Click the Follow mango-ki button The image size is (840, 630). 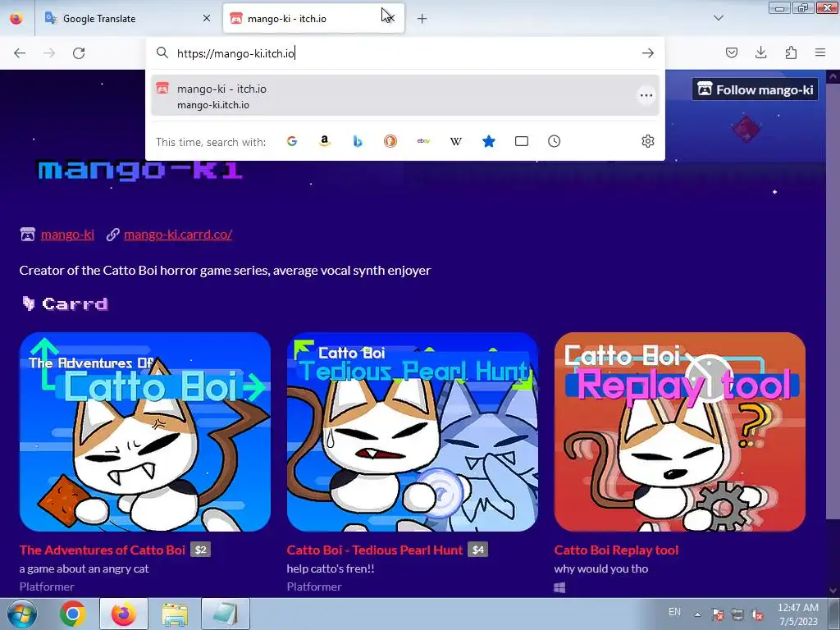[x=756, y=89]
